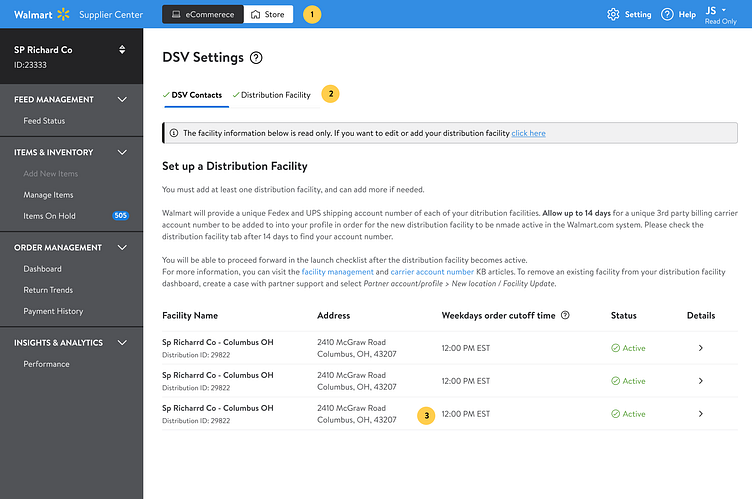Click the Setting label in header
Screen dimensions: 752x499
click(x=638, y=14)
